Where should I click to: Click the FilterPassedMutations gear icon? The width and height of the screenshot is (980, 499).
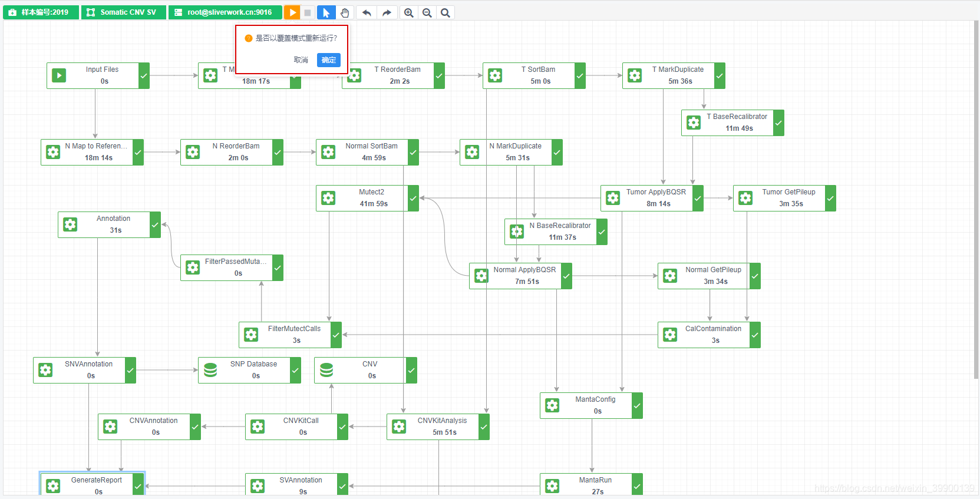[x=193, y=267]
